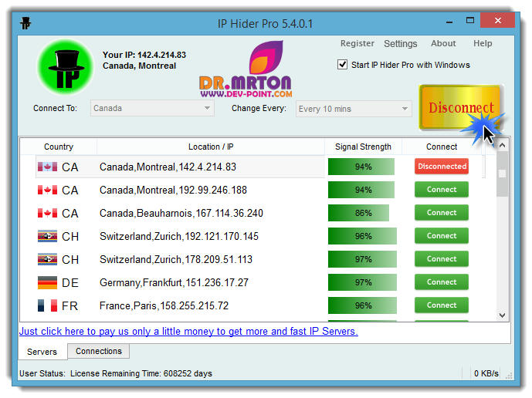This screenshot has height=398, width=532.
Task: Click the flag in the Zurich 178.209.51.113 row
Action: tap(47, 259)
